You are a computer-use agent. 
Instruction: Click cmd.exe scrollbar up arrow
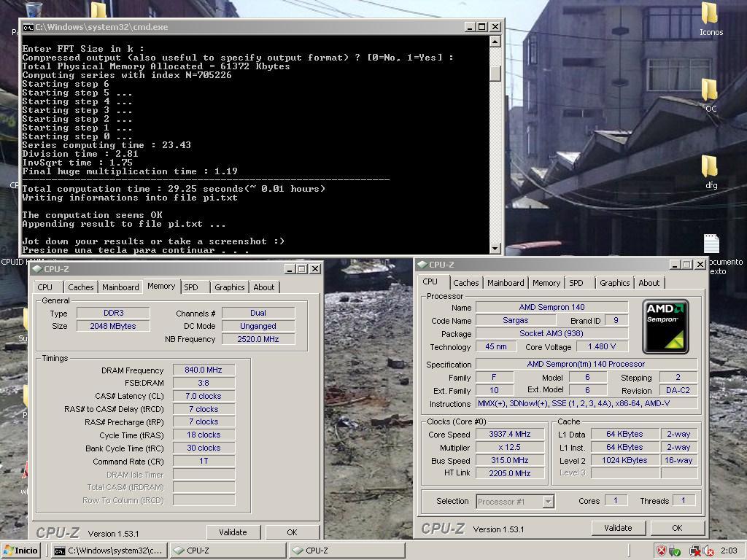495,42
